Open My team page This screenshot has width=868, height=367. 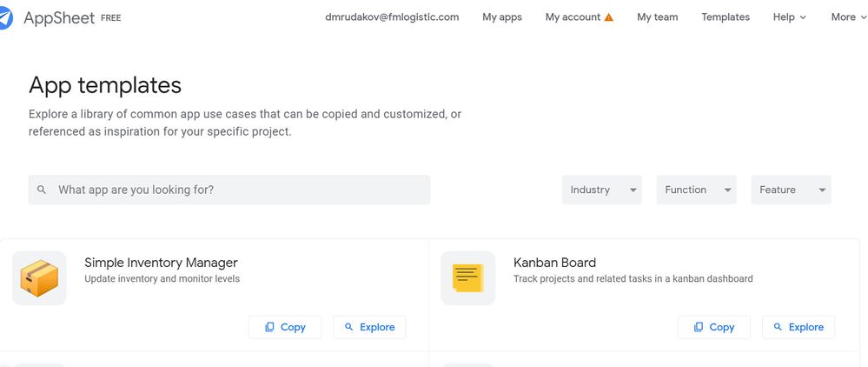click(657, 17)
